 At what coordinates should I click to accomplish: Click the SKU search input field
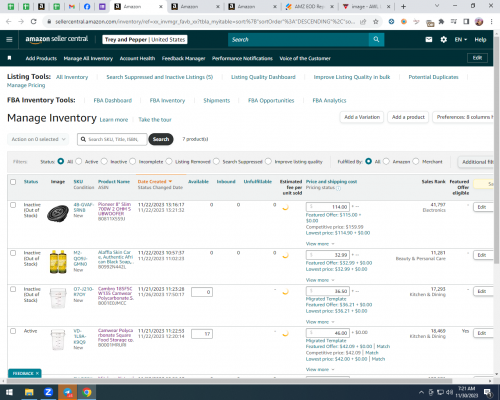[x=112, y=139]
